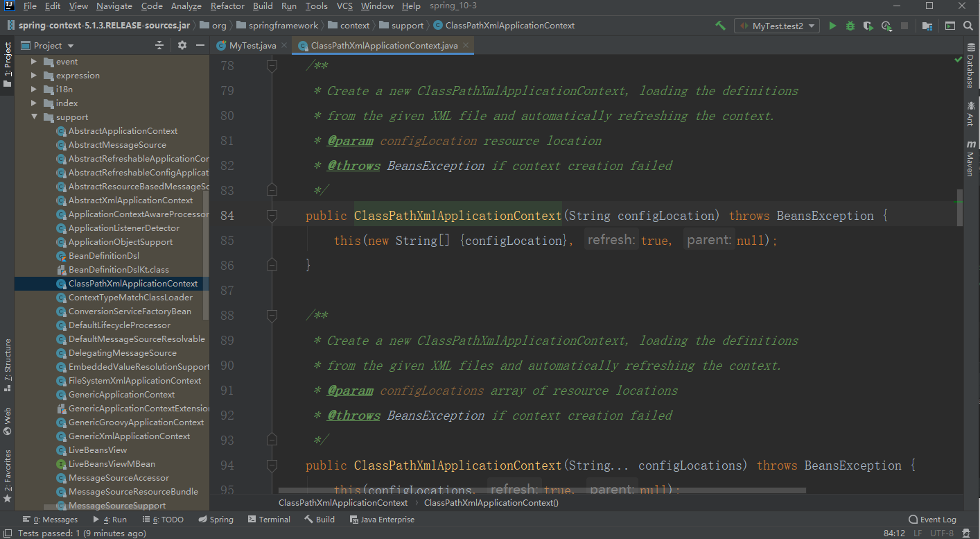Open Project Structure folder icon
The height and width of the screenshot is (539, 980).
click(927, 26)
